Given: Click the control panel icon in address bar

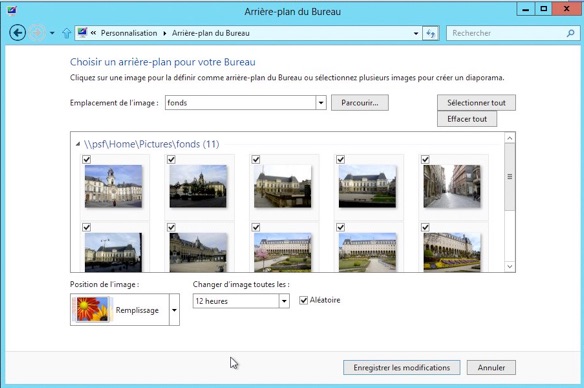Looking at the screenshot, I should 82,33.
